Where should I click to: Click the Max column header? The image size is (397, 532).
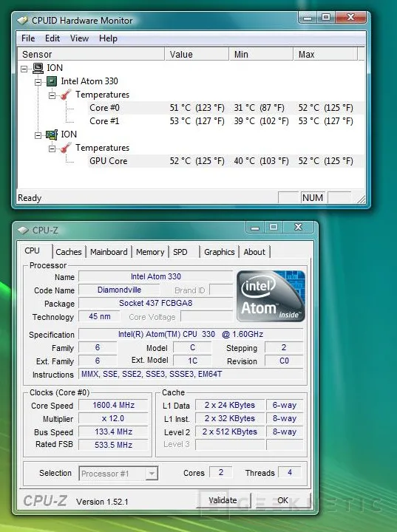pos(325,54)
